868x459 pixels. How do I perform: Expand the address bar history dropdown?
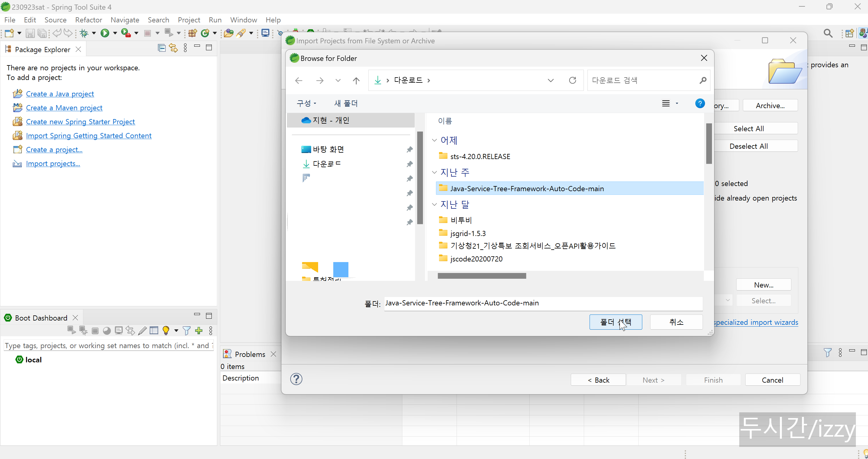[550, 80]
